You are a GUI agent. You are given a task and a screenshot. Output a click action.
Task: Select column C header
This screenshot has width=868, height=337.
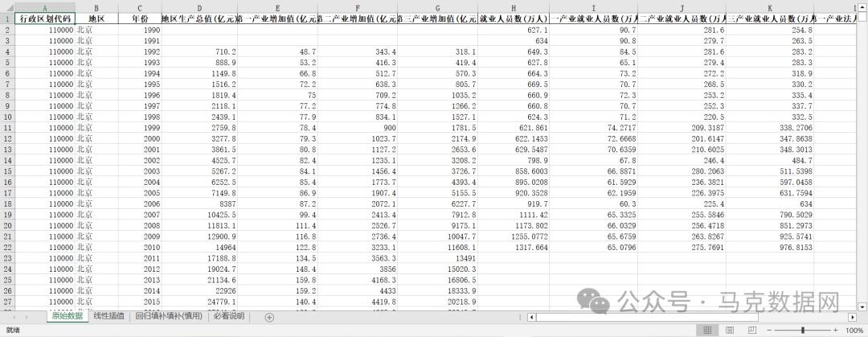[140, 7]
